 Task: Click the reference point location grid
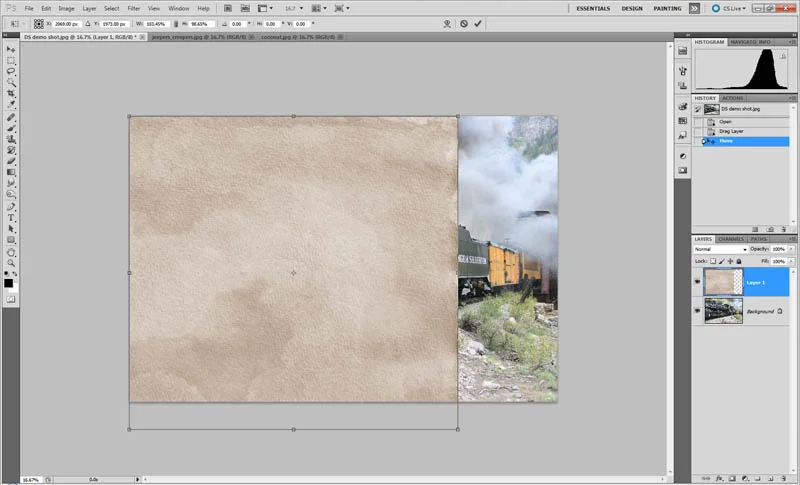pos(39,24)
